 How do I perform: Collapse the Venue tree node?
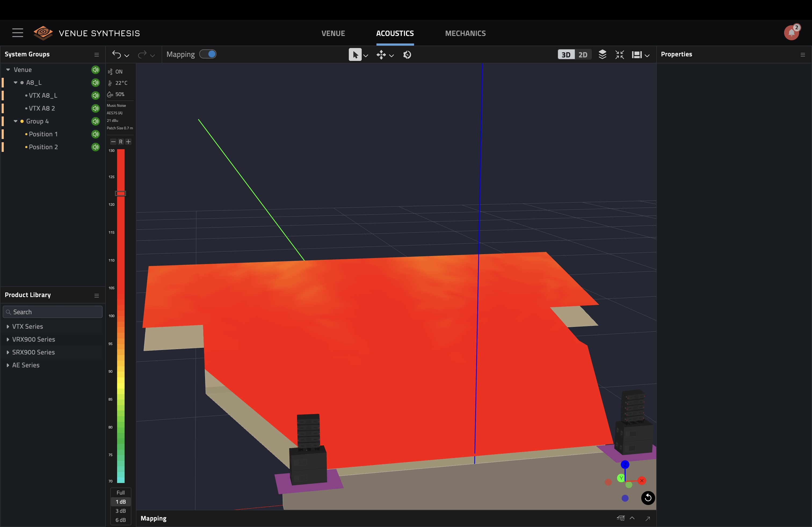(x=8, y=69)
